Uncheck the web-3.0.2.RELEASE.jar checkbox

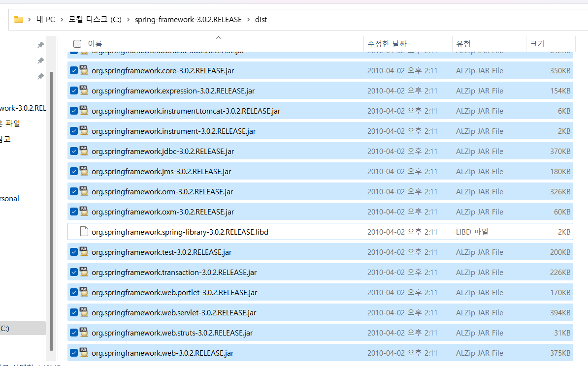pyautogui.click(x=74, y=353)
